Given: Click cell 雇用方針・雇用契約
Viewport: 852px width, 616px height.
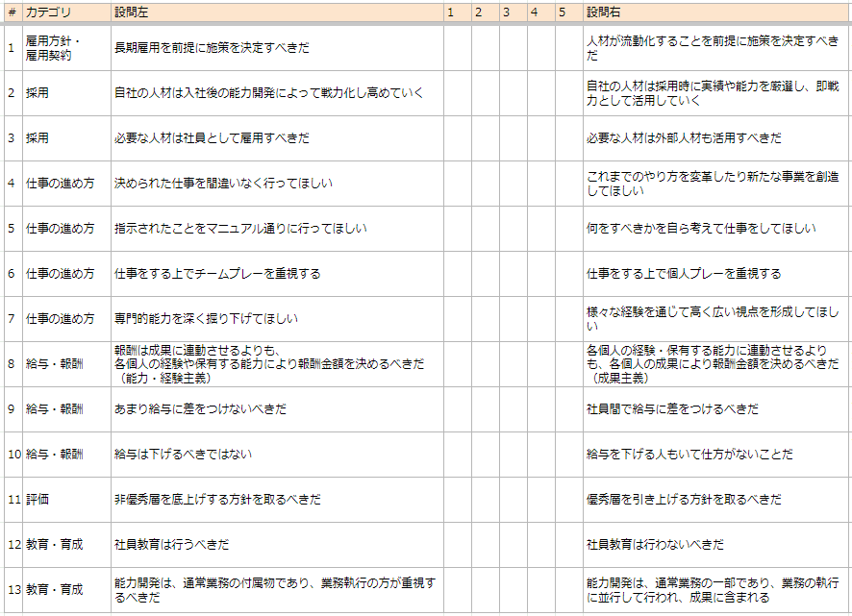Looking at the screenshot, I should [x=67, y=48].
